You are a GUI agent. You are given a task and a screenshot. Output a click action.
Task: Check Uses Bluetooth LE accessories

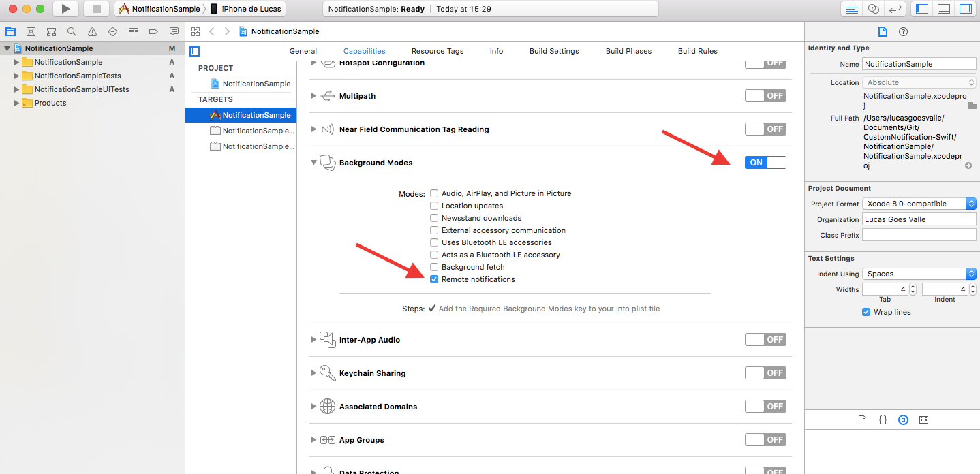[434, 242]
